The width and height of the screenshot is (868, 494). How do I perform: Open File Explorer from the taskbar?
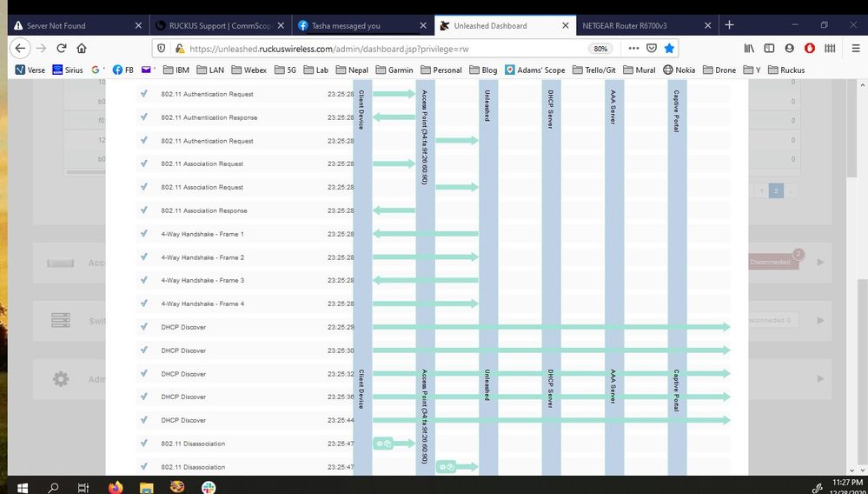pyautogui.click(x=146, y=487)
